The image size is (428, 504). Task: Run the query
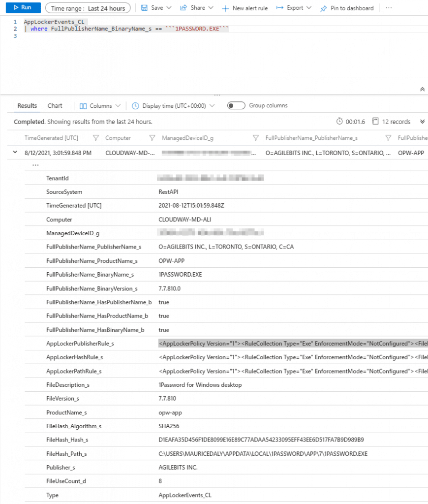coord(23,7)
